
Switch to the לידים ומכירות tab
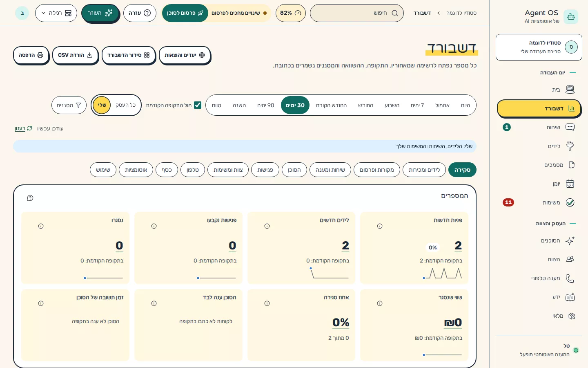424,170
